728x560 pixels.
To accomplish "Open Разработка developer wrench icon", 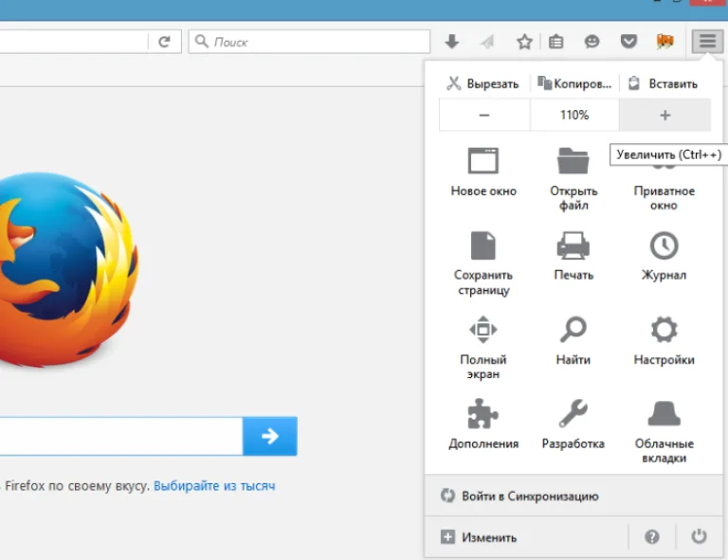I will click(x=573, y=425).
